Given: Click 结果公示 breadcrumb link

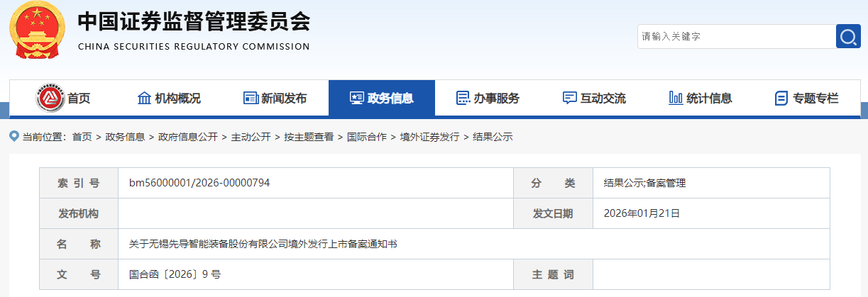Looking at the screenshot, I should [493, 137].
